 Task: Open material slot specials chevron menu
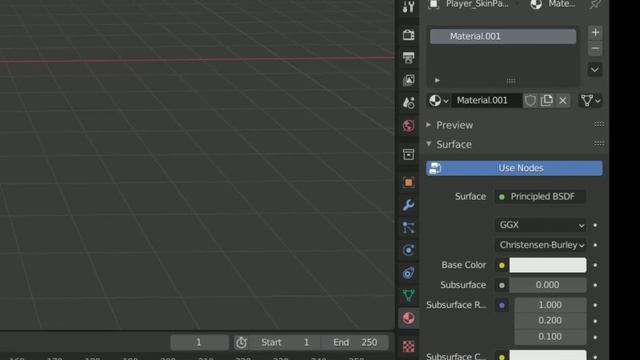pyautogui.click(x=595, y=70)
